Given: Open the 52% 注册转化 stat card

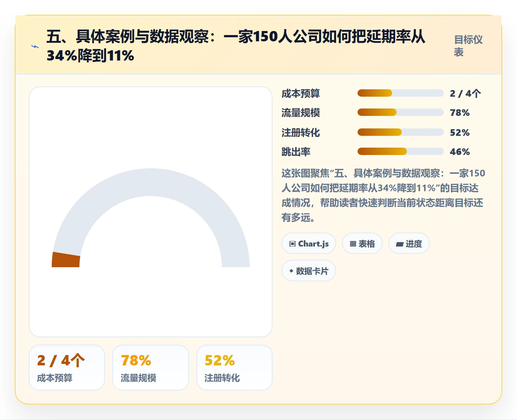Looking at the screenshot, I should tap(234, 368).
